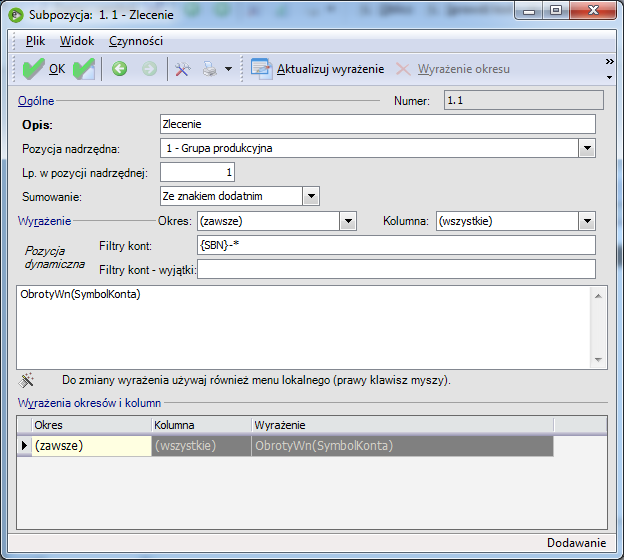
Task: Select the (wszystkie) cell in grid
Action: (x=201, y=446)
